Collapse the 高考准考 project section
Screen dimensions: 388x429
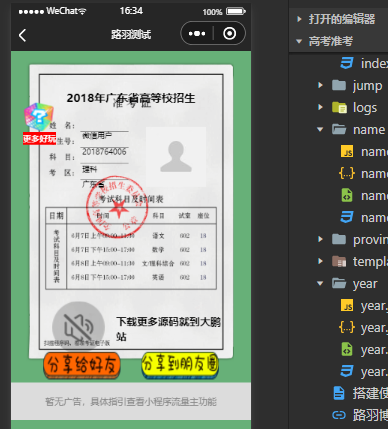[x=299, y=41]
